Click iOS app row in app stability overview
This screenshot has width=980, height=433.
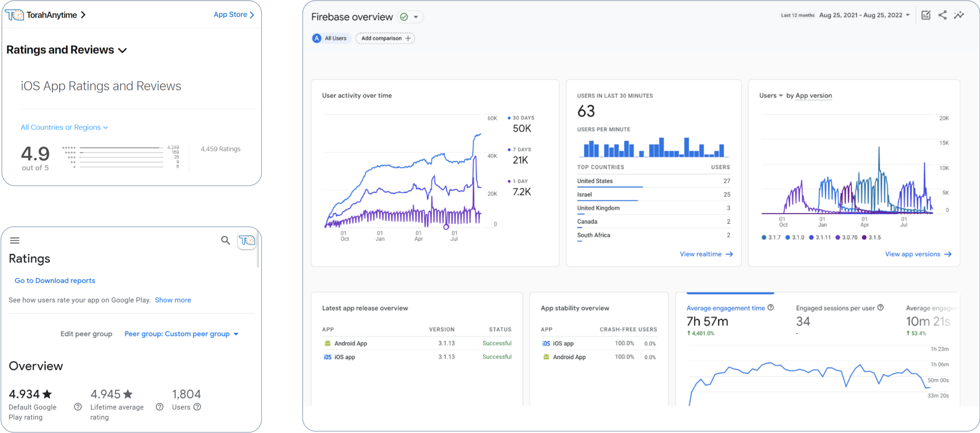[x=599, y=343]
